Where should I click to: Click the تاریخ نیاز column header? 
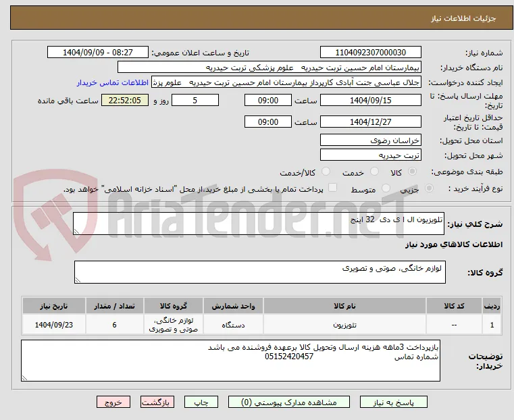[54, 306]
